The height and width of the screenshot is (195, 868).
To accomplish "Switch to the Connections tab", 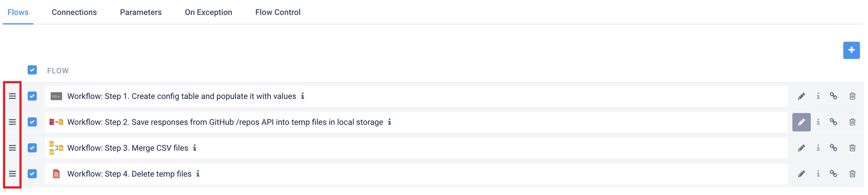I will [74, 13].
